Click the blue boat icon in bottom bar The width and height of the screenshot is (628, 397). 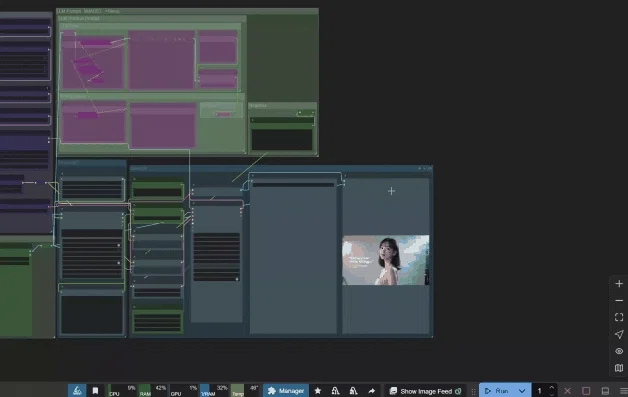[x=77, y=391]
